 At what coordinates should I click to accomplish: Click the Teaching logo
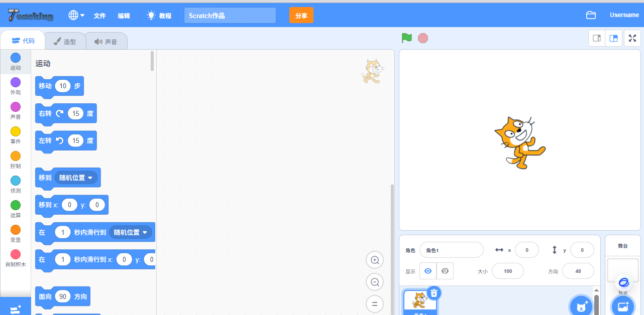coord(31,16)
